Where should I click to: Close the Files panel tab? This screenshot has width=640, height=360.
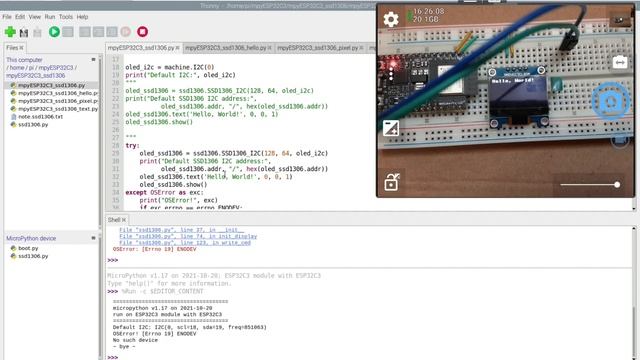coord(22,48)
